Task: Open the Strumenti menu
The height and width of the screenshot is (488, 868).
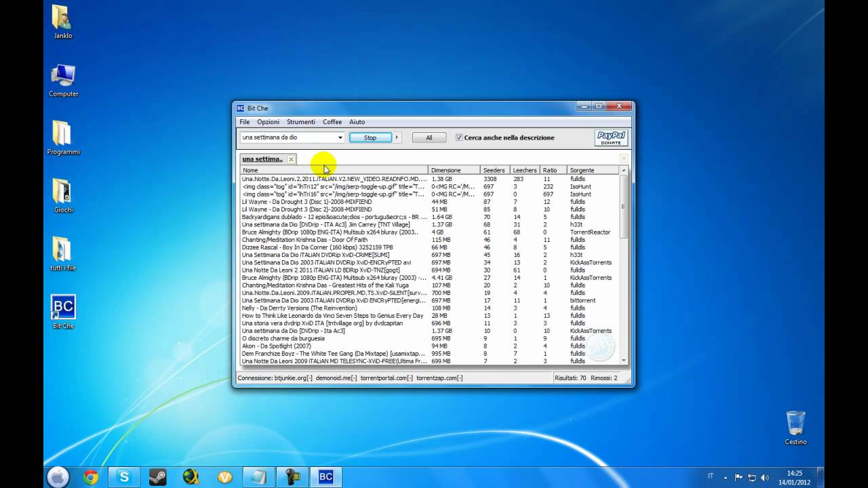Action: 301,122
